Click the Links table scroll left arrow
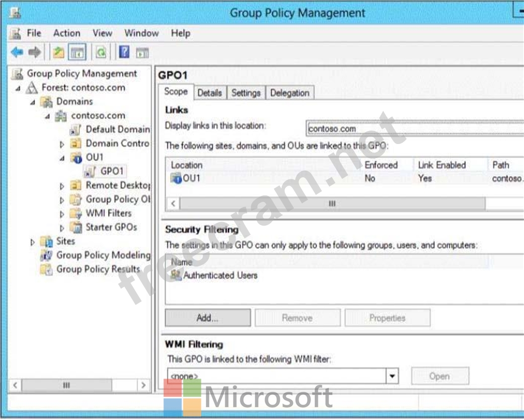 (173, 203)
